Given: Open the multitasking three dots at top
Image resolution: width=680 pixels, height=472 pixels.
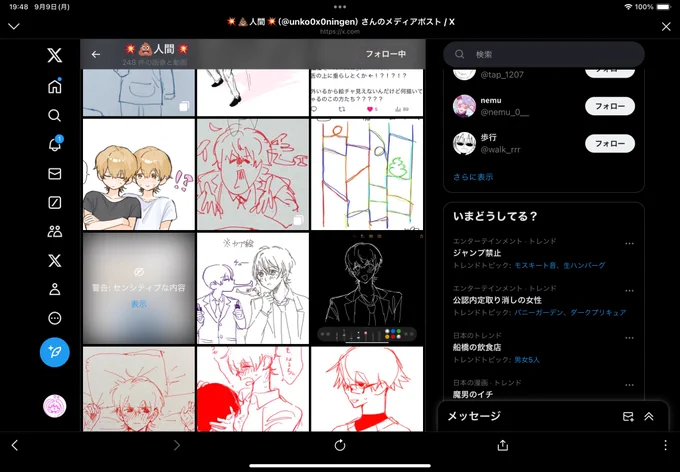Looking at the screenshot, I should [340, 7].
